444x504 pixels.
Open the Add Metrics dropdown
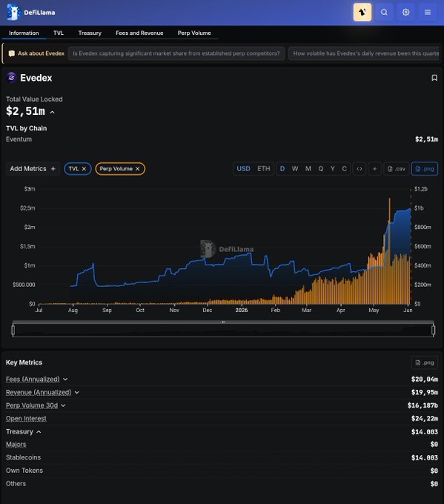tap(33, 169)
